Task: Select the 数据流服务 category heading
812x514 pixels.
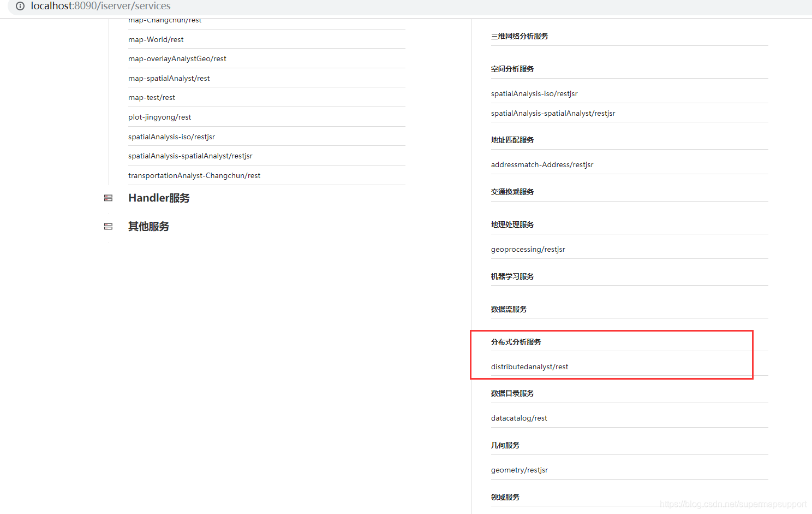Action: click(x=509, y=309)
